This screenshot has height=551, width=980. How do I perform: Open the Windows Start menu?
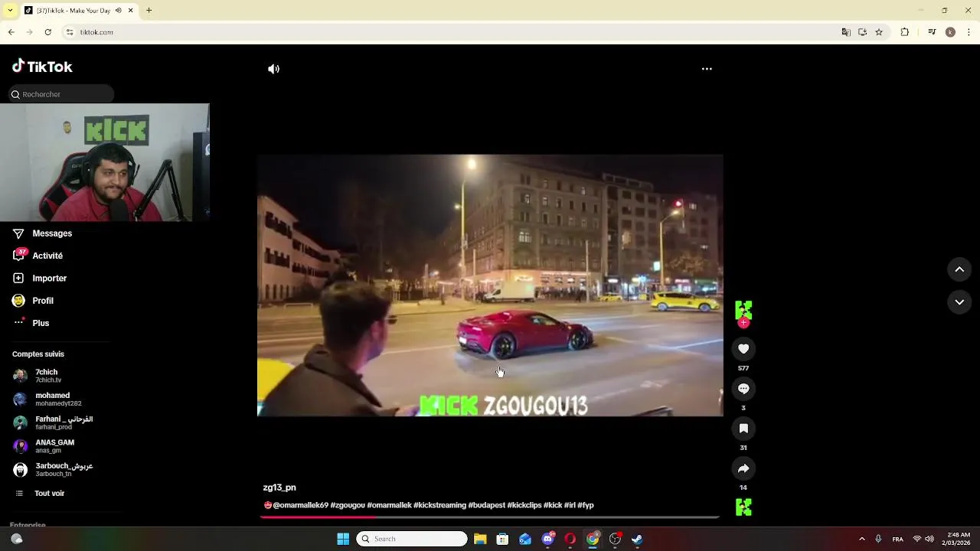[x=343, y=539]
